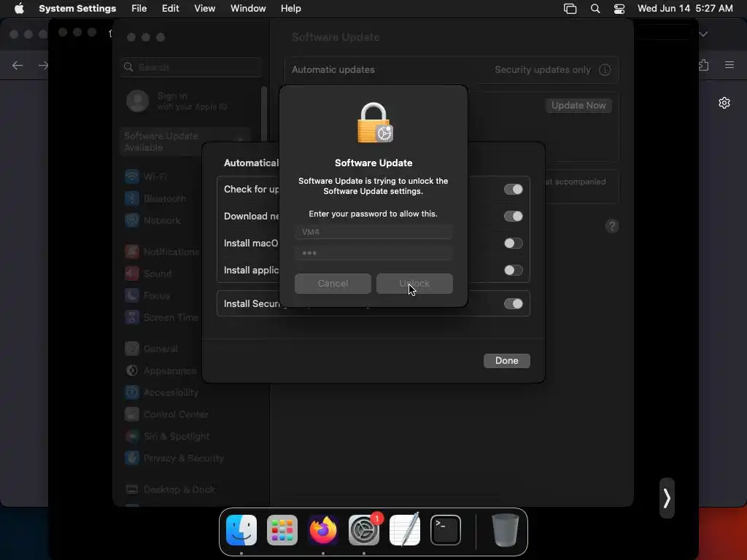
Task: Open the File menu
Action: coord(139,8)
